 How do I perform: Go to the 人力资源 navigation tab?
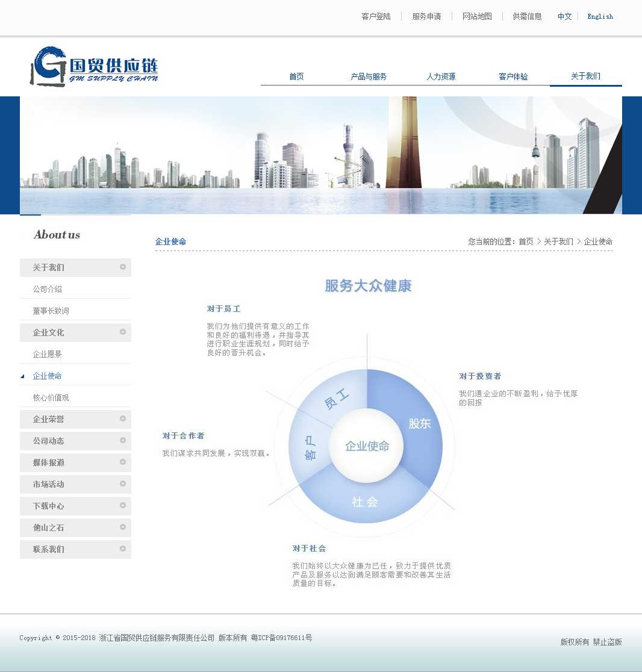point(441,76)
